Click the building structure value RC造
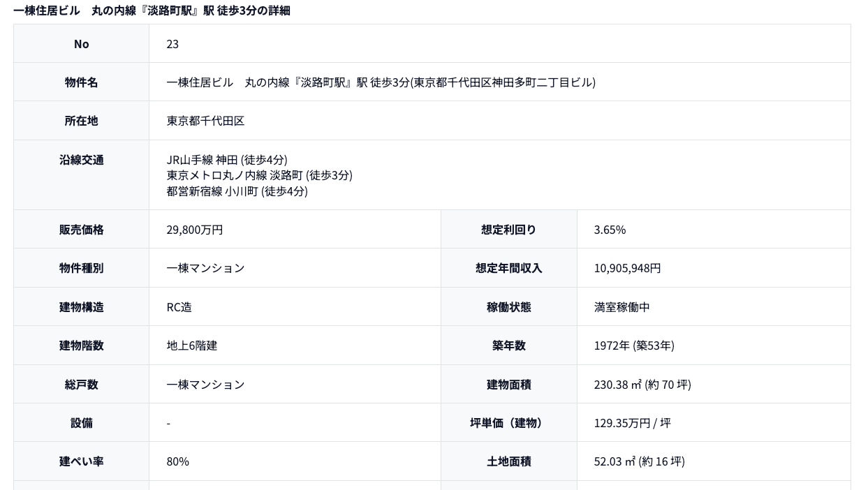This screenshot has height=490, width=868. pyautogui.click(x=179, y=307)
